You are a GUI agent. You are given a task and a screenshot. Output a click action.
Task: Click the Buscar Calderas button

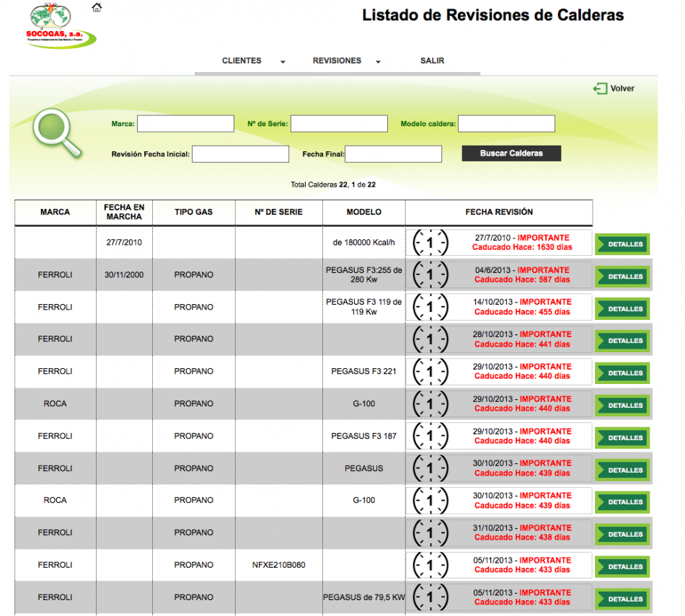511,153
